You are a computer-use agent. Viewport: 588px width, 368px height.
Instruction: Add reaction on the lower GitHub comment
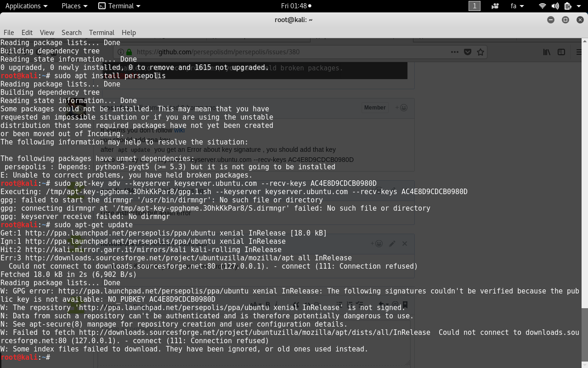(x=377, y=244)
